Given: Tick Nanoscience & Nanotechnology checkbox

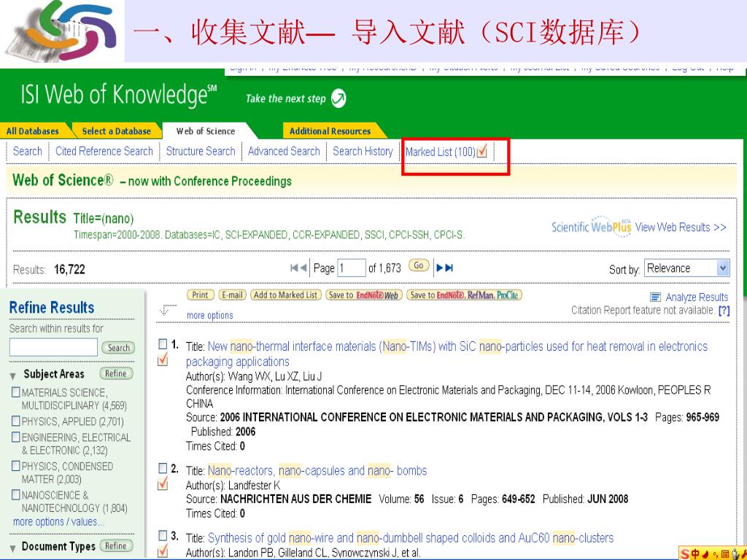Looking at the screenshot, I should [16, 495].
